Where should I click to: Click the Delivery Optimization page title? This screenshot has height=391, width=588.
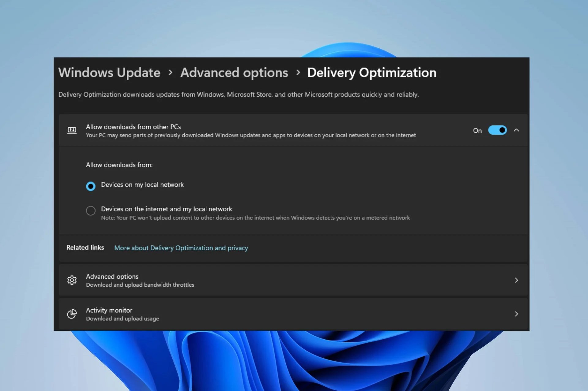click(x=372, y=73)
